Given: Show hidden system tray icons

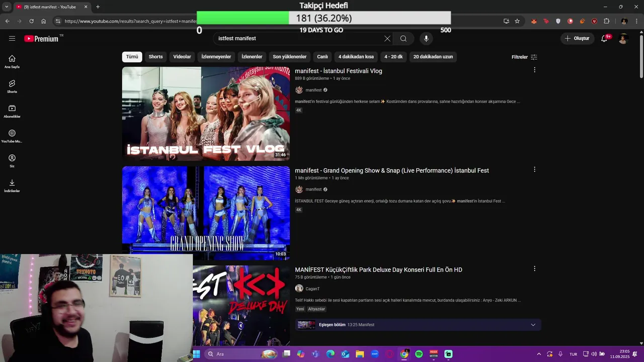Looking at the screenshot, I should point(539,354).
